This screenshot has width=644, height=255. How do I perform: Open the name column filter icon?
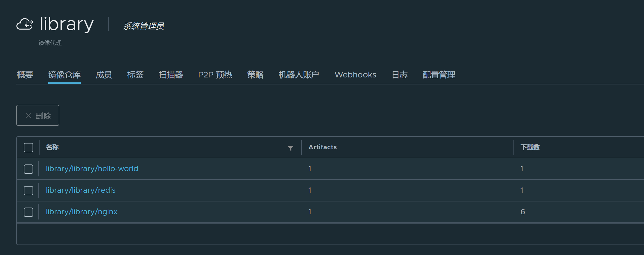tap(290, 148)
